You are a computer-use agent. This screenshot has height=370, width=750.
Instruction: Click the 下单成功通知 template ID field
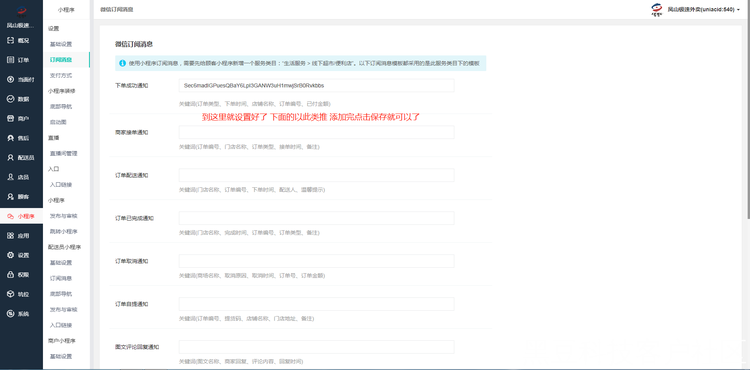(x=316, y=86)
